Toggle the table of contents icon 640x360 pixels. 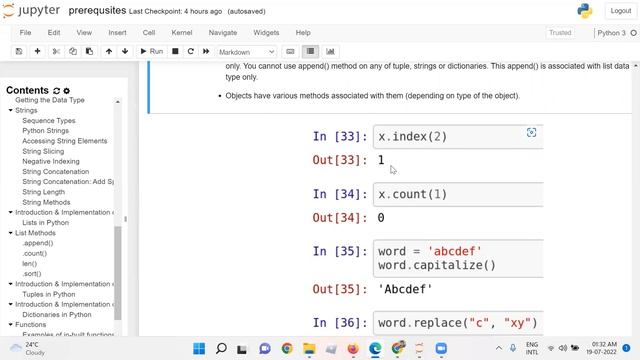(311, 51)
